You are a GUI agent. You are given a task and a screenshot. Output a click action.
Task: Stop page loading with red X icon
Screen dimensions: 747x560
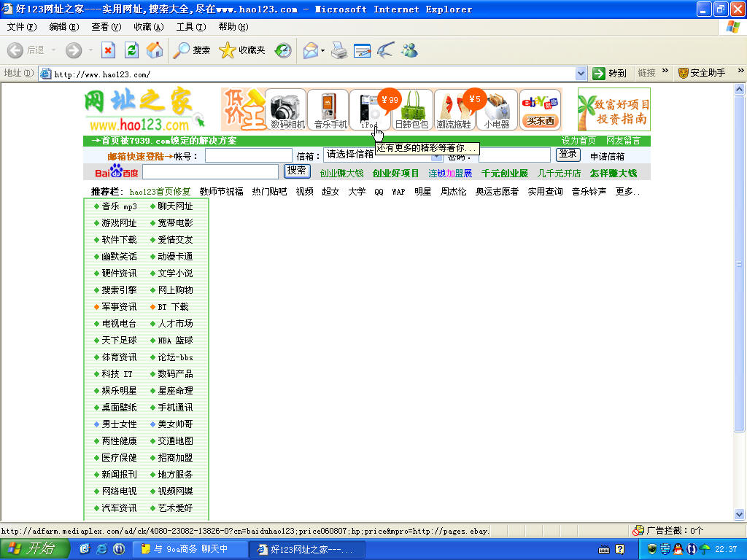(108, 50)
